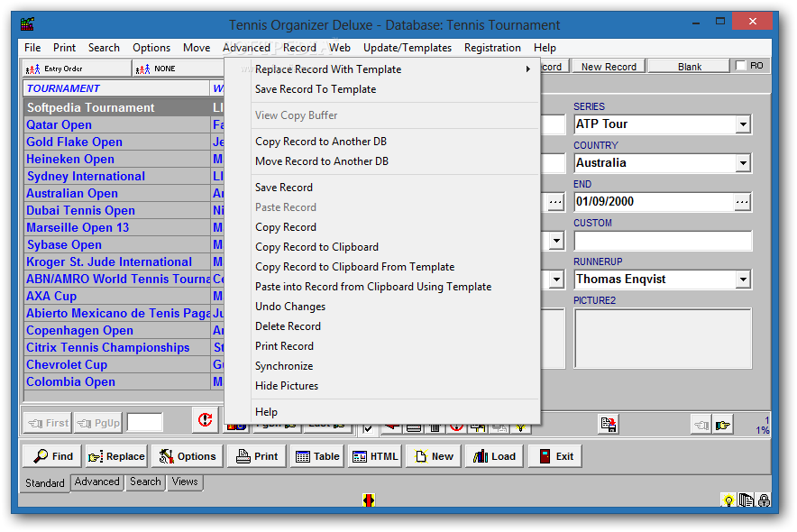
Task: Switch to the Advanced bottom tab
Action: click(96, 482)
